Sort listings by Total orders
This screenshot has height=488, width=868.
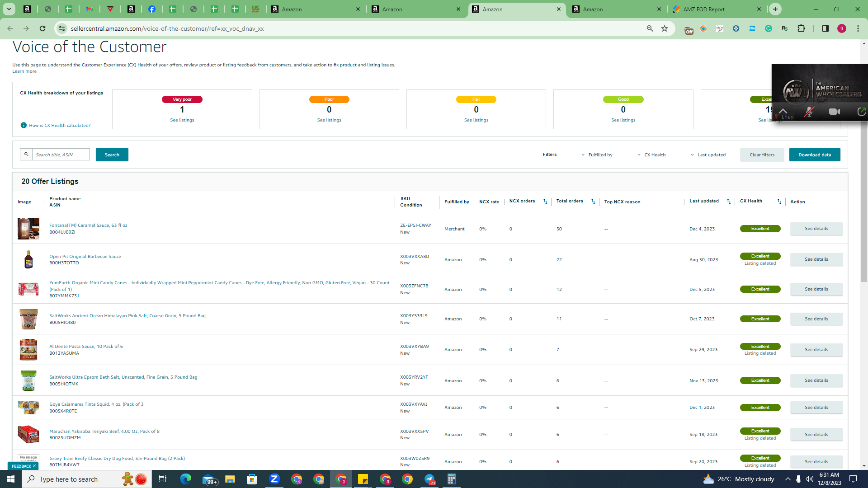click(x=593, y=202)
